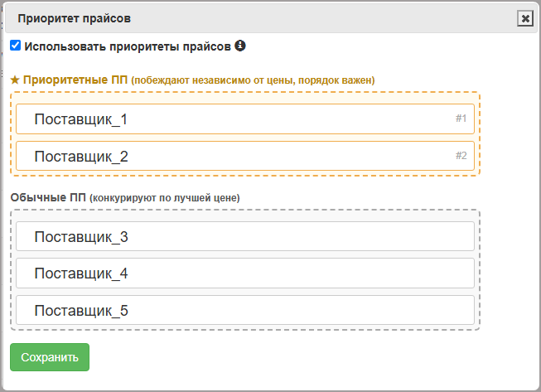The width and height of the screenshot is (541, 392).
Task: Select the Поставщик_2 priority row
Action: pyautogui.click(x=245, y=156)
